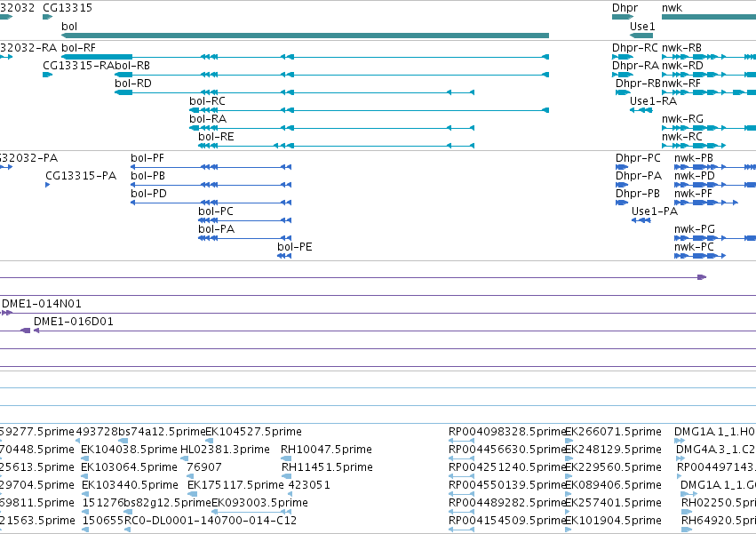Click transcript bol-RB label
This screenshot has height=534, width=756.
pyautogui.click(x=132, y=66)
